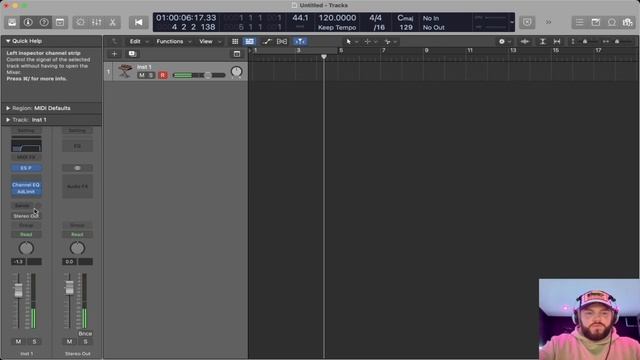Open the Command-click tool menu
The width and height of the screenshot is (640, 360).
coord(370,41)
